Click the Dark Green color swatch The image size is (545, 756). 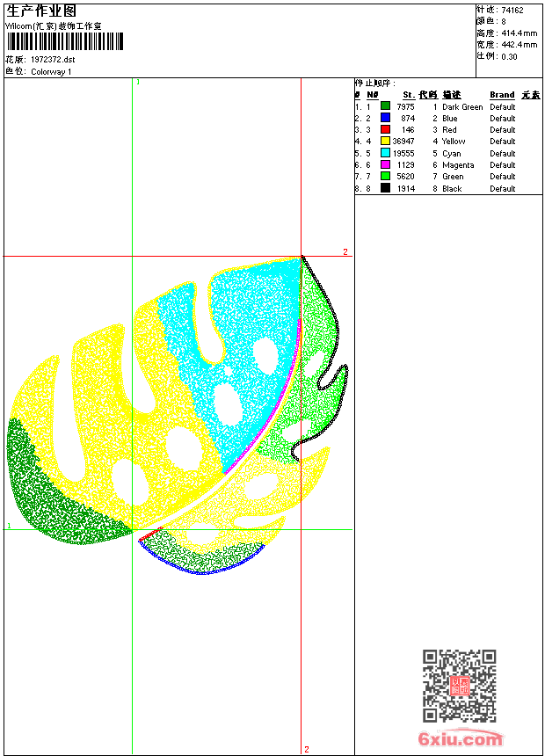click(x=385, y=106)
